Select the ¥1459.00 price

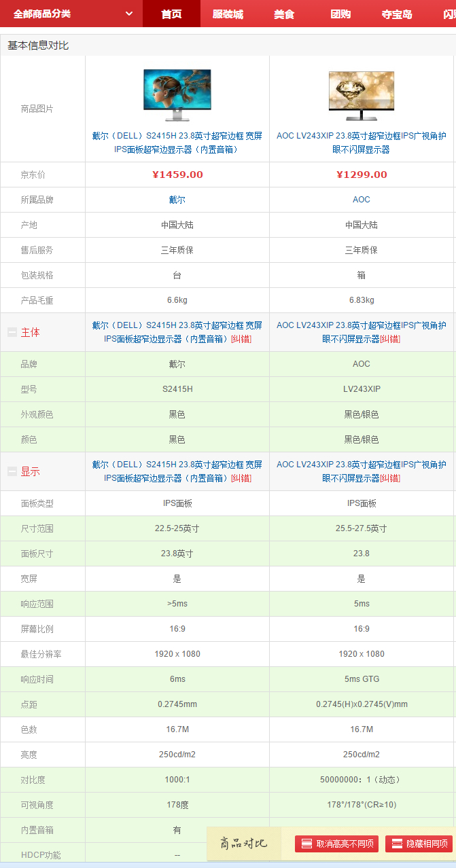click(x=177, y=175)
